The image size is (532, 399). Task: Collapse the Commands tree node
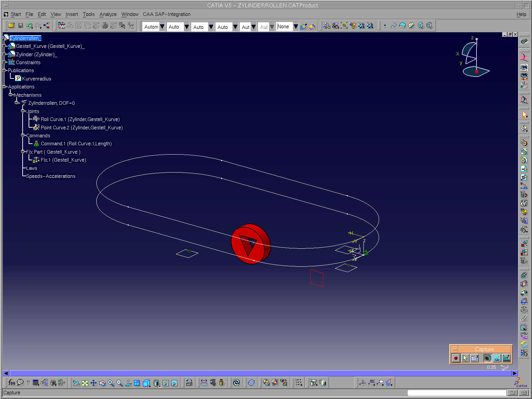click(23, 135)
